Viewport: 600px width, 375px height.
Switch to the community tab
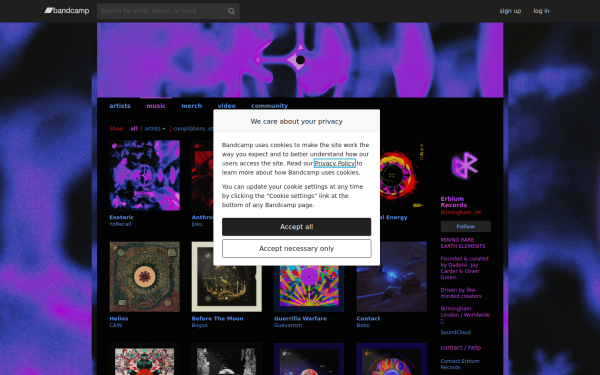[269, 106]
